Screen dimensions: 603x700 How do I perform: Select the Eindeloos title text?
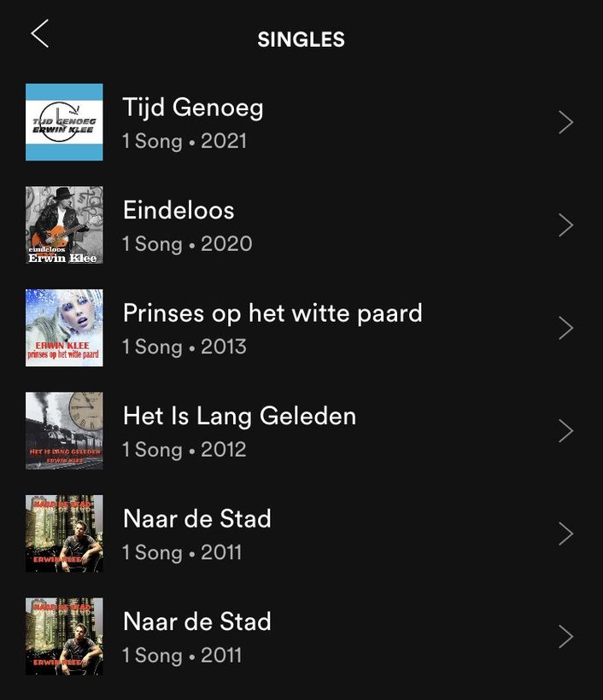click(x=179, y=210)
